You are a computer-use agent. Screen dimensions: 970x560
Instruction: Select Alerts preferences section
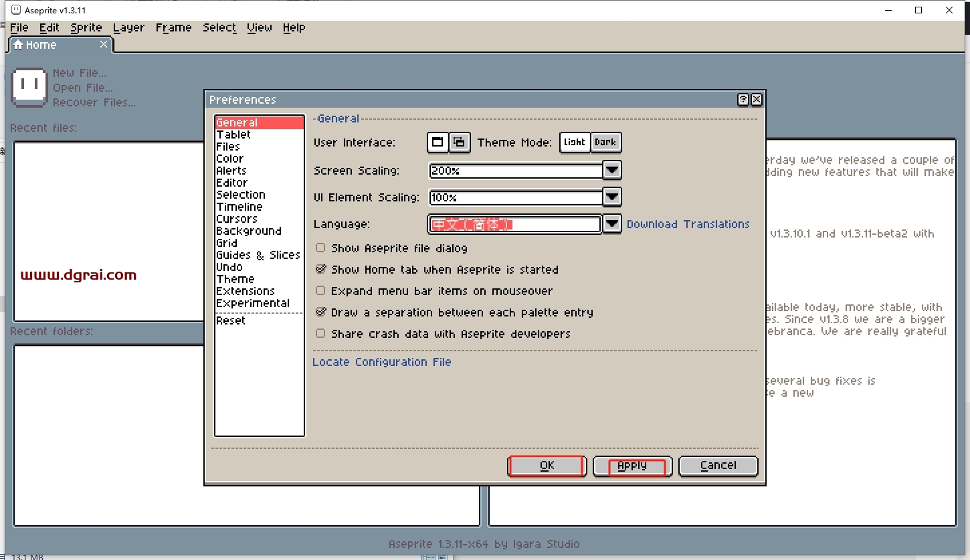click(x=259, y=171)
